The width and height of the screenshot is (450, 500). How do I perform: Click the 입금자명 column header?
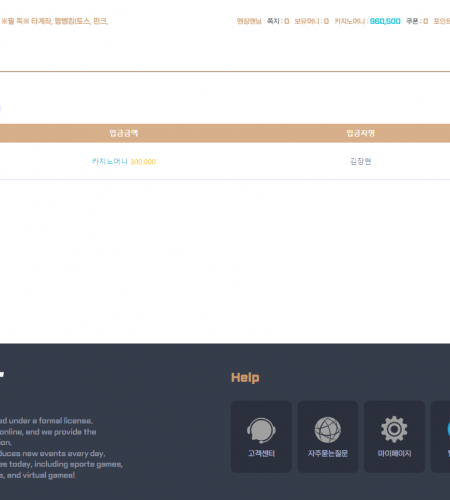click(x=361, y=133)
